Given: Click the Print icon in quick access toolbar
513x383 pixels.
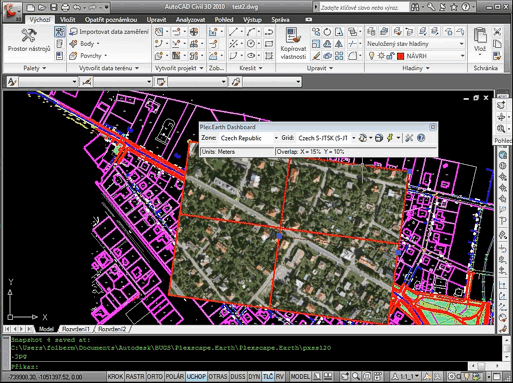Looking at the screenshot, I should tap(65, 7).
